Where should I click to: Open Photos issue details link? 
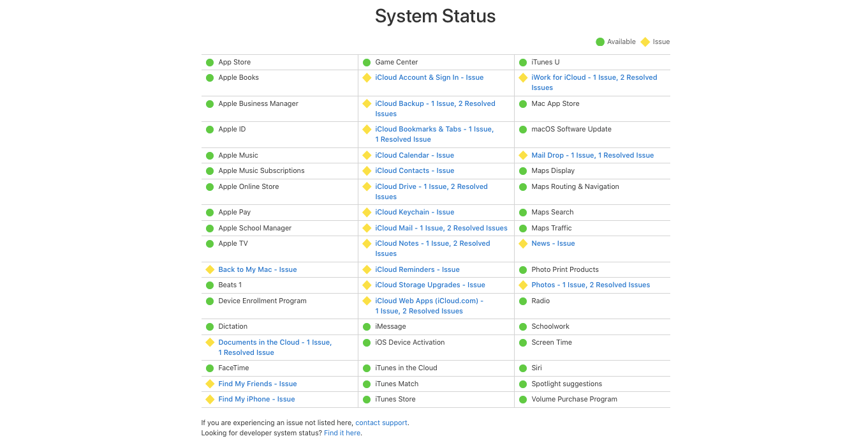pos(591,285)
